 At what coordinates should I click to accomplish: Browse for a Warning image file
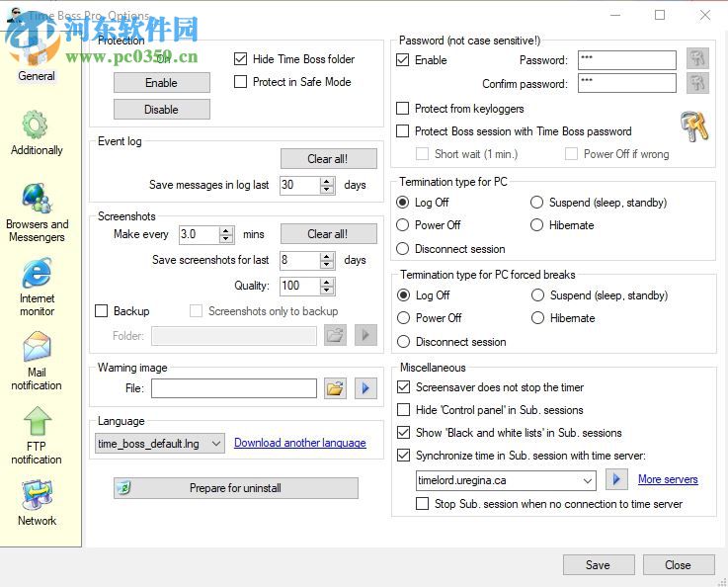pos(335,388)
